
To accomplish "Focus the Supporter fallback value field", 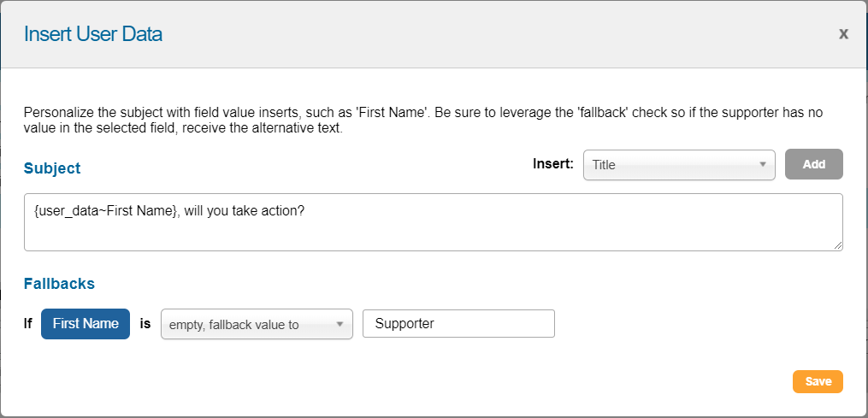I will click(458, 324).
